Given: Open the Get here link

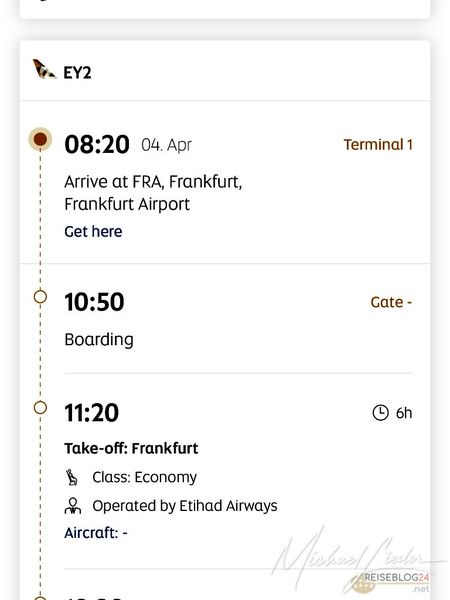Looking at the screenshot, I should coord(93,232).
